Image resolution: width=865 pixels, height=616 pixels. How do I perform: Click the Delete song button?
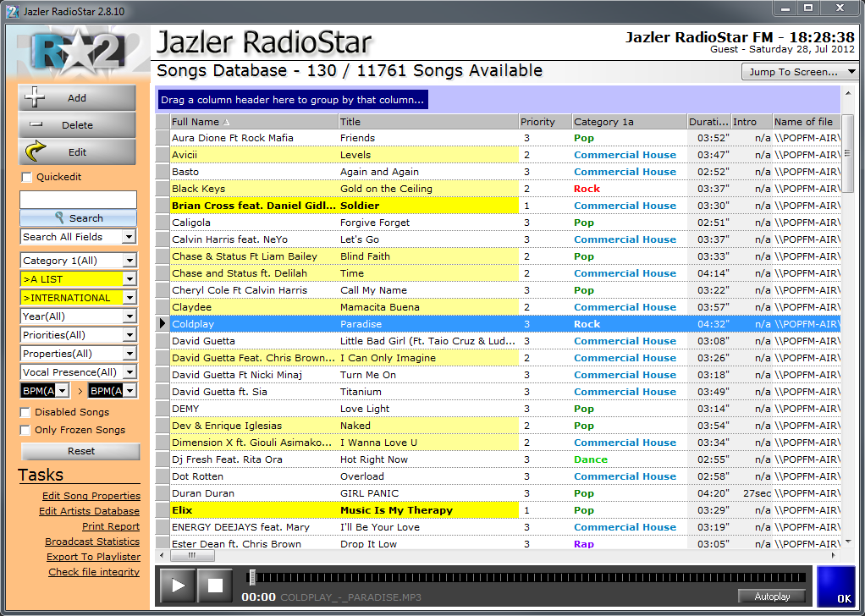pyautogui.click(x=77, y=125)
